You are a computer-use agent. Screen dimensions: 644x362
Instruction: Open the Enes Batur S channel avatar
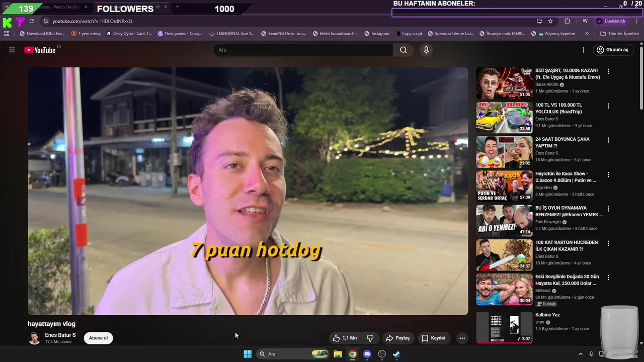click(x=34, y=338)
